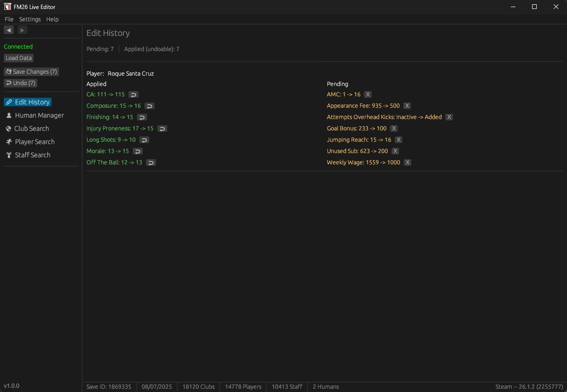This screenshot has height=392, width=567.
Task: Discard the pending Weekly Wage change
Action: click(x=408, y=162)
